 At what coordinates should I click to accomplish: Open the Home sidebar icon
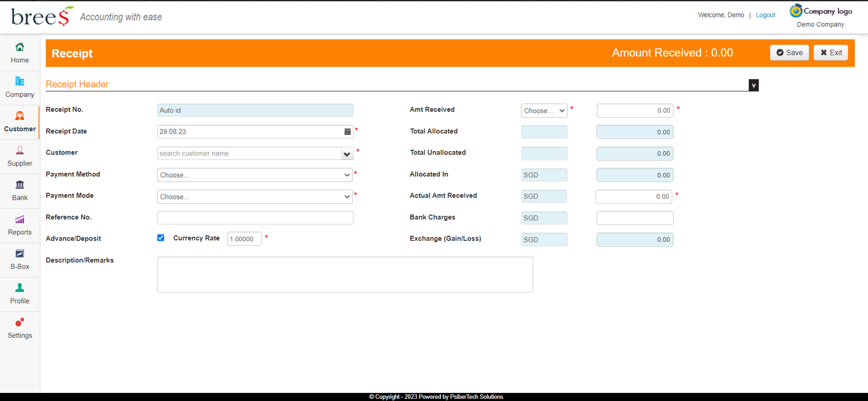(20, 47)
